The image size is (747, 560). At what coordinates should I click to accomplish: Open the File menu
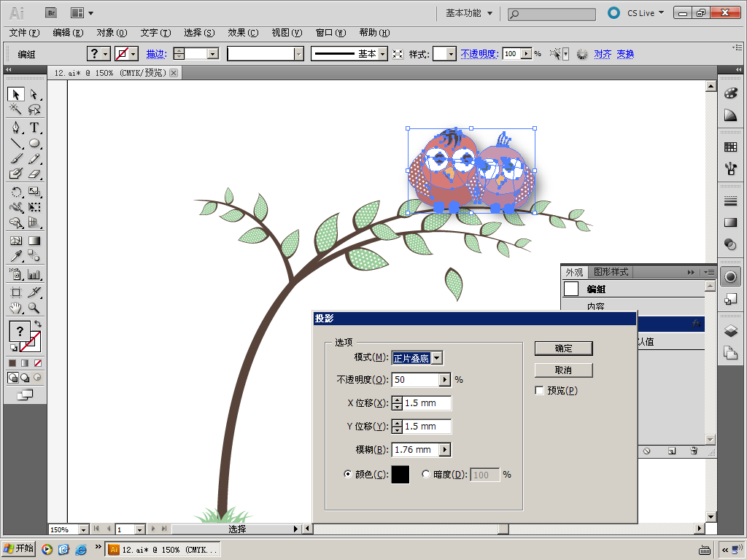pos(24,33)
